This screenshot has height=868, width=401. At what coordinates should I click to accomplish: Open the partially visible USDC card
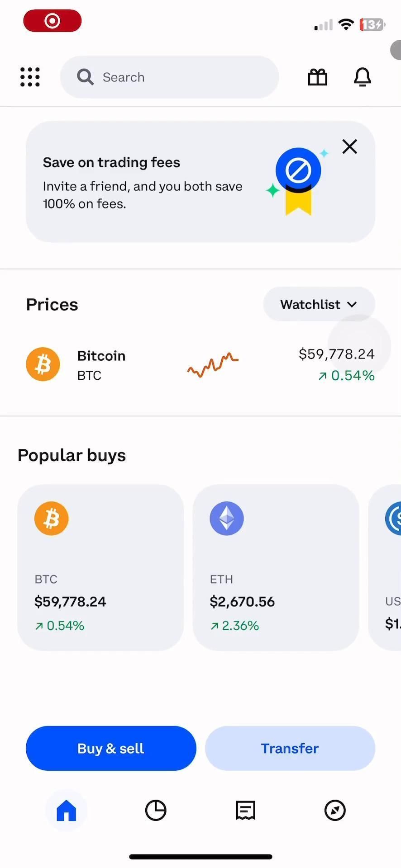tap(387, 567)
